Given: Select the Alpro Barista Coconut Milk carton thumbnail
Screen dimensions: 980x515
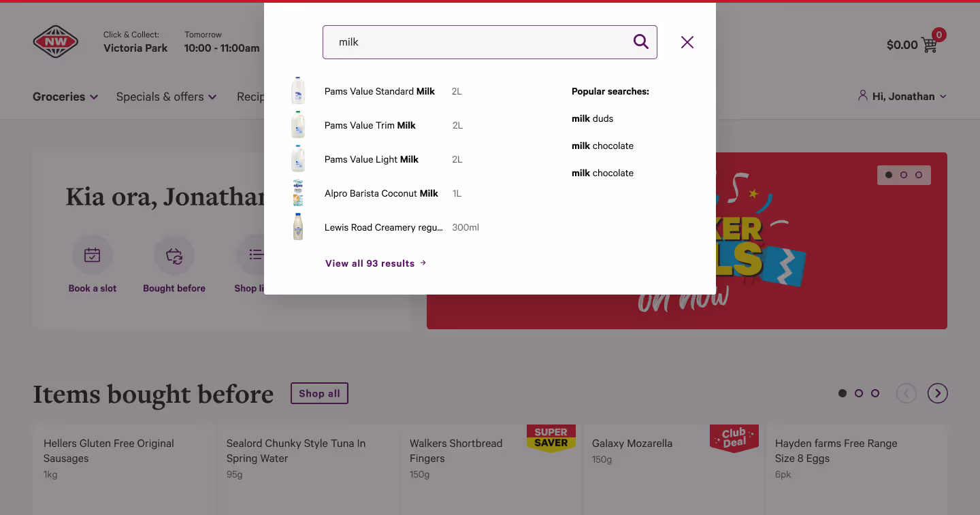Looking at the screenshot, I should point(298,193).
